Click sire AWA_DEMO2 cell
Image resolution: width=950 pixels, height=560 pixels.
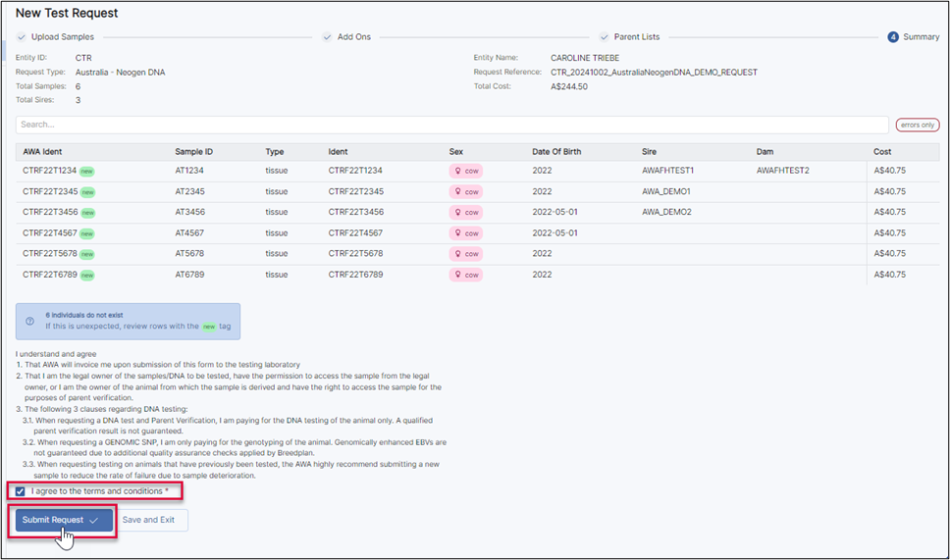pyautogui.click(x=666, y=212)
